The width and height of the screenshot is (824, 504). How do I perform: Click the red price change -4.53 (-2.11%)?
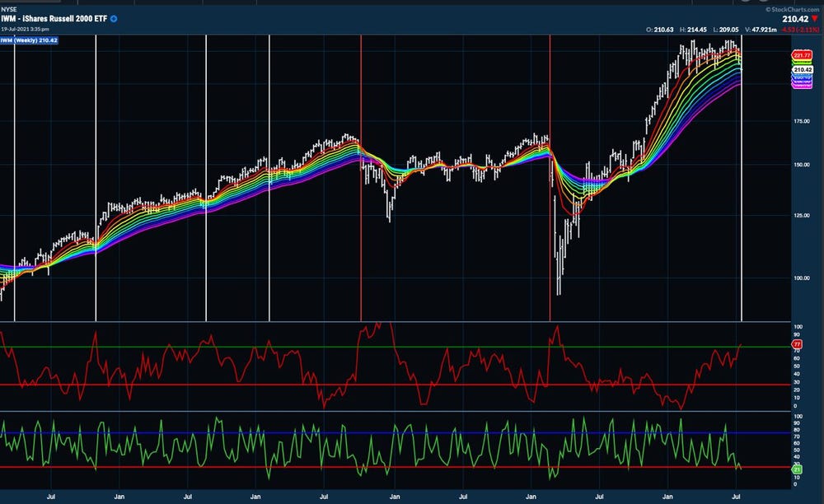tap(800, 30)
